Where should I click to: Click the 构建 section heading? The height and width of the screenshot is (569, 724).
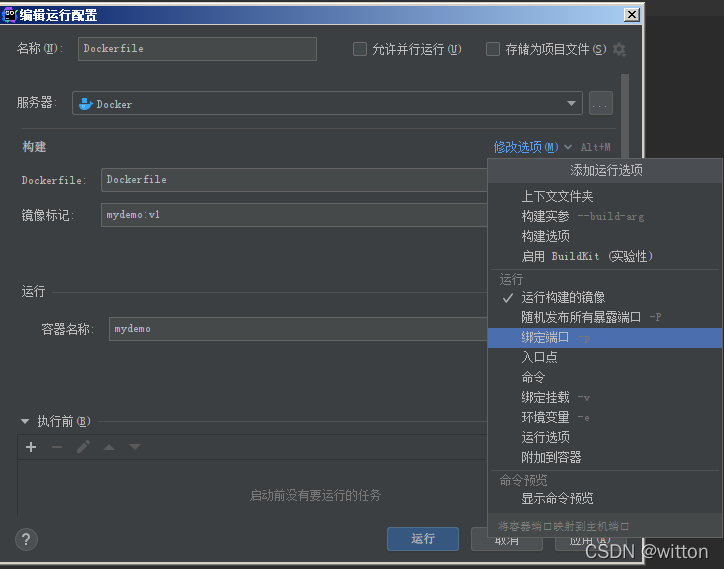click(34, 147)
